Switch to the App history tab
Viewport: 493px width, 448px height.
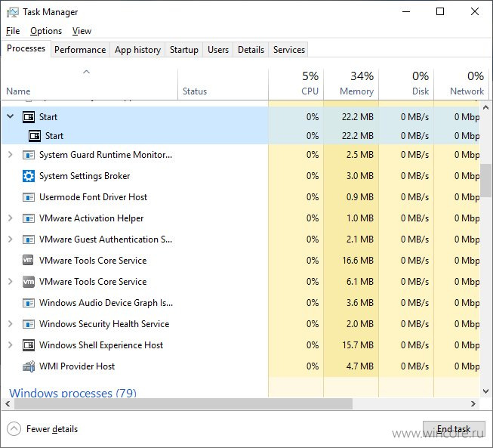coord(137,50)
